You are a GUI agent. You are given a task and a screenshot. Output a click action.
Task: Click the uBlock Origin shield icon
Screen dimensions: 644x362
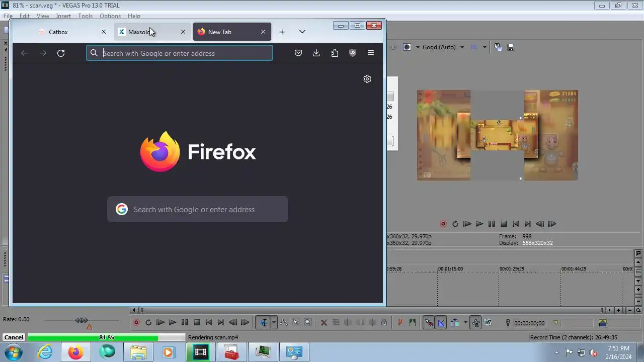(353, 53)
